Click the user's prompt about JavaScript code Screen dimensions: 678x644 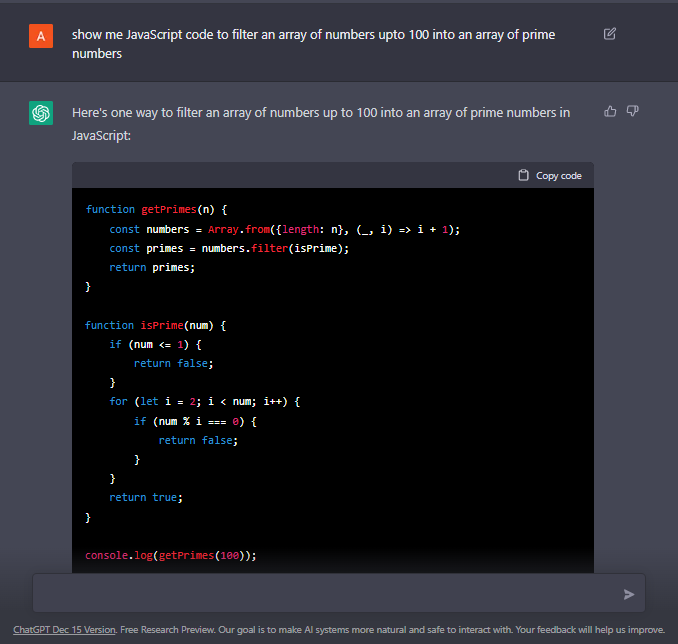313,44
